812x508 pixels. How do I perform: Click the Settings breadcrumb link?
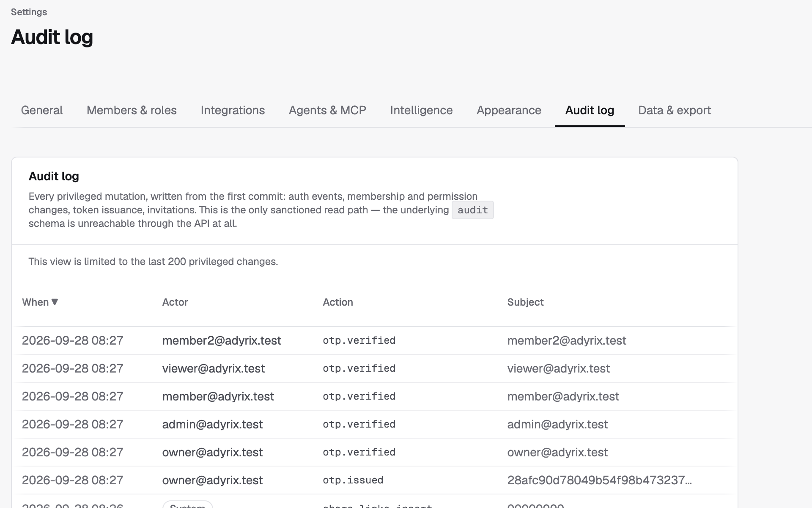point(29,12)
